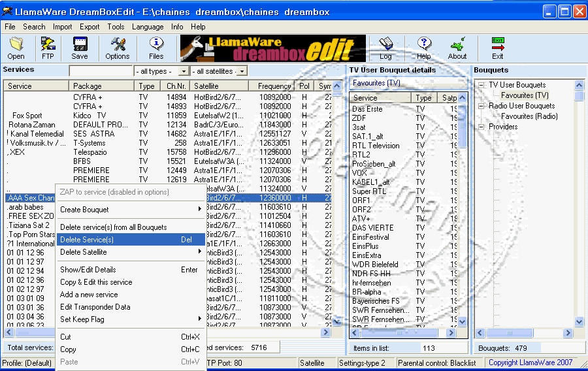Open the all types dropdown
This screenshot has width=588, height=371.
pyautogui.click(x=184, y=71)
